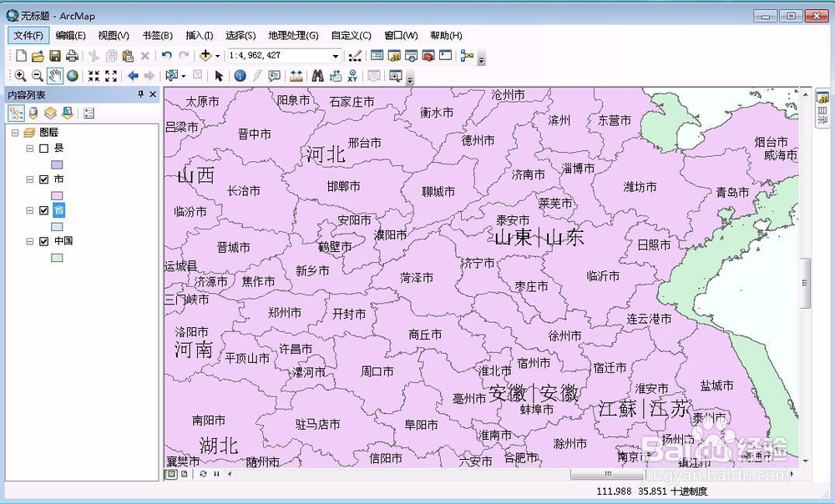Open the red ArcToolbox icon
835x504 pixels.
click(428, 55)
